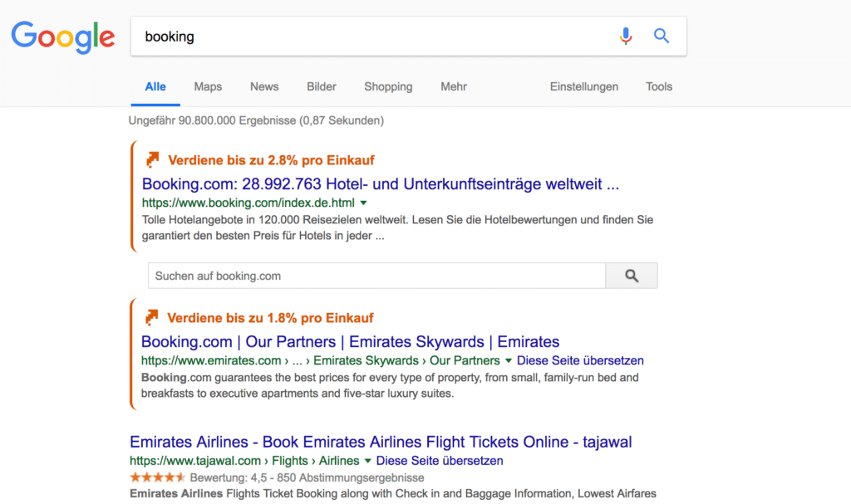Open dropdown arrow after emirates.com Our Partners
The height and width of the screenshot is (504, 851).
[508, 361]
